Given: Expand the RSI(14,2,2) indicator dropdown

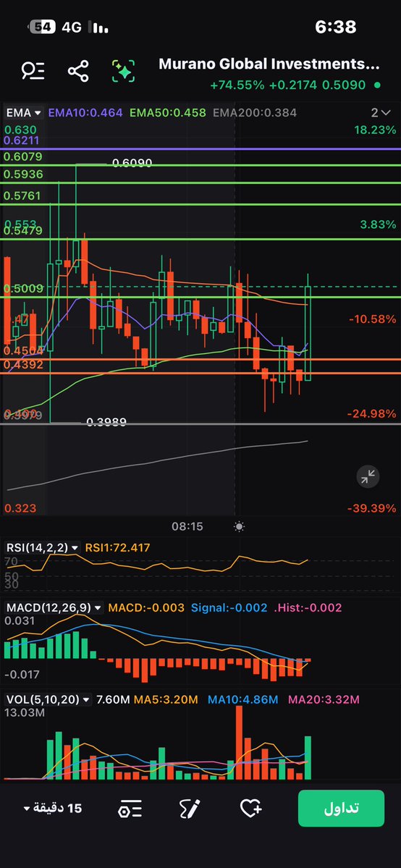Looking at the screenshot, I should click(42, 547).
